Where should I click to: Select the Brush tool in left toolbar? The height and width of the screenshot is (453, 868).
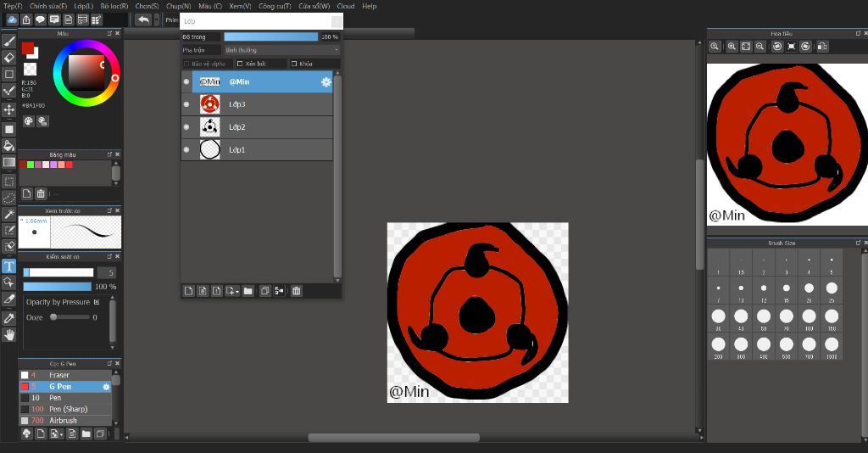(8, 41)
